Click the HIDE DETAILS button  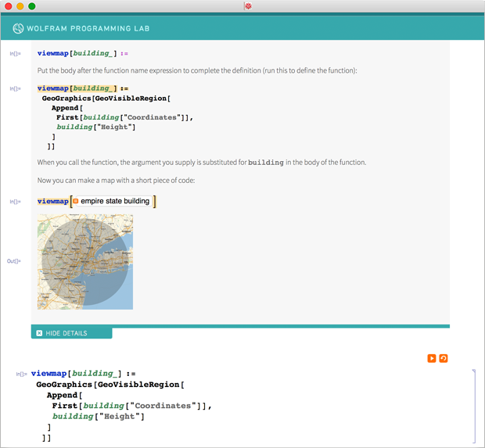71,333
